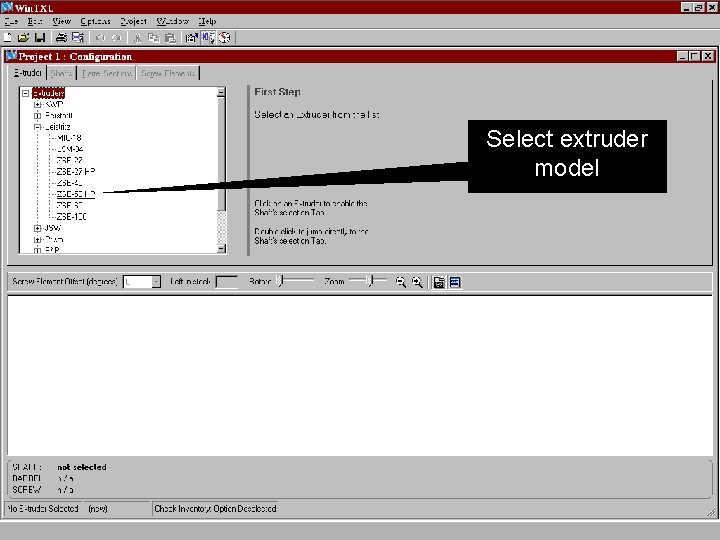The image size is (720, 540).
Task: Collapse the Extruders root tree node
Action: tap(26, 93)
